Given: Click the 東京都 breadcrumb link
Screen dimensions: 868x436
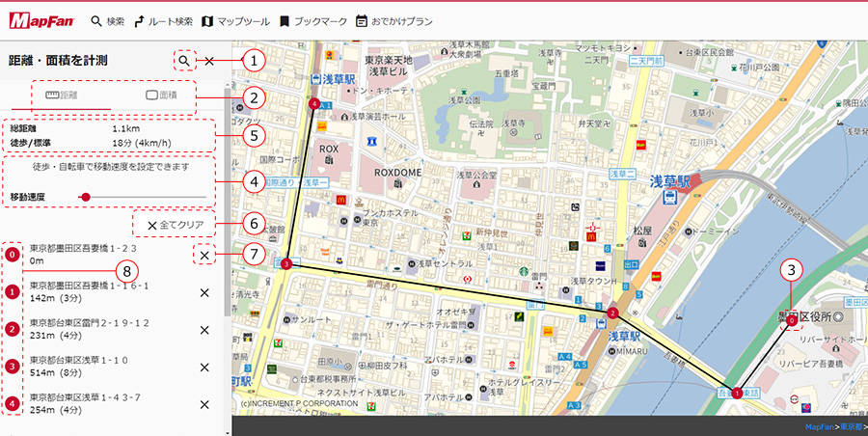Looking at the screenshot, I should (851, 426).
